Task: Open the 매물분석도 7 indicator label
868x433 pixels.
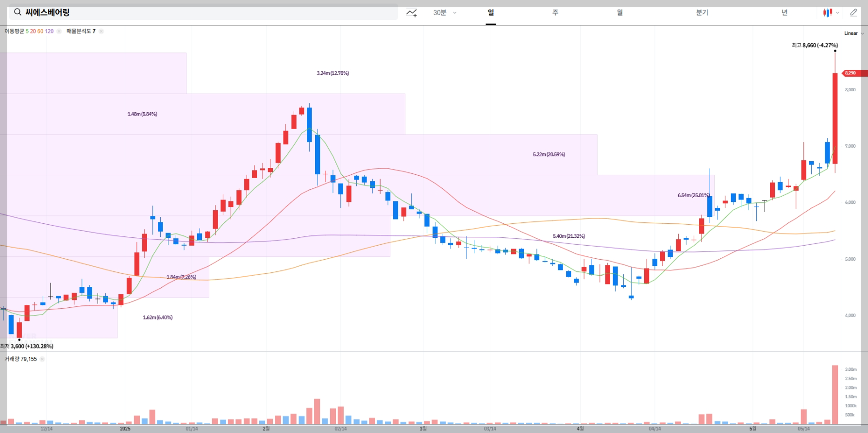Action: 81,31
